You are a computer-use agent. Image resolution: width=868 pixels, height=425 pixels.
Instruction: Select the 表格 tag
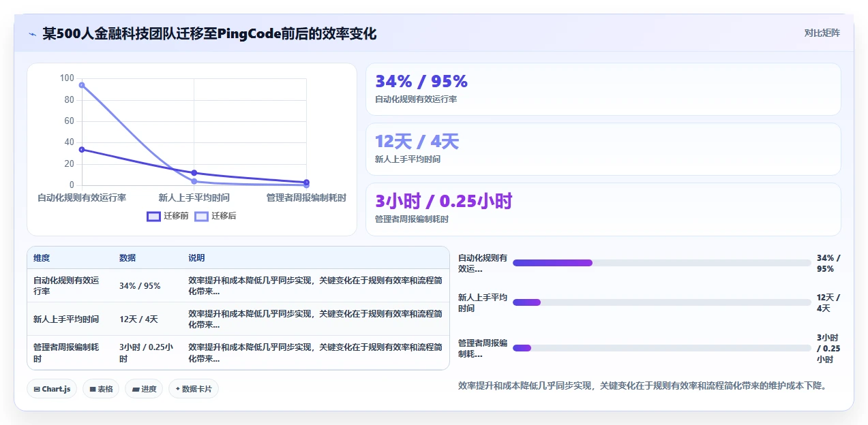coord(101,389)
